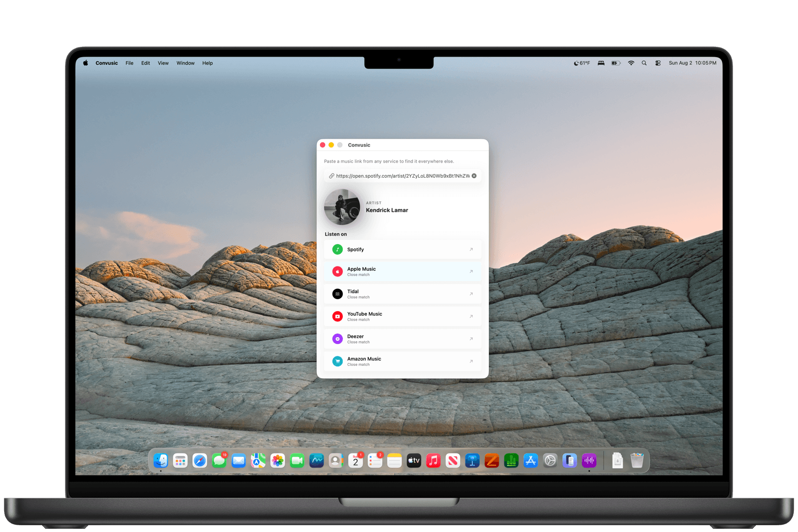798x532 pixels.
Task: Open Spotlight search magnifier icon
Action: point(644,63)
